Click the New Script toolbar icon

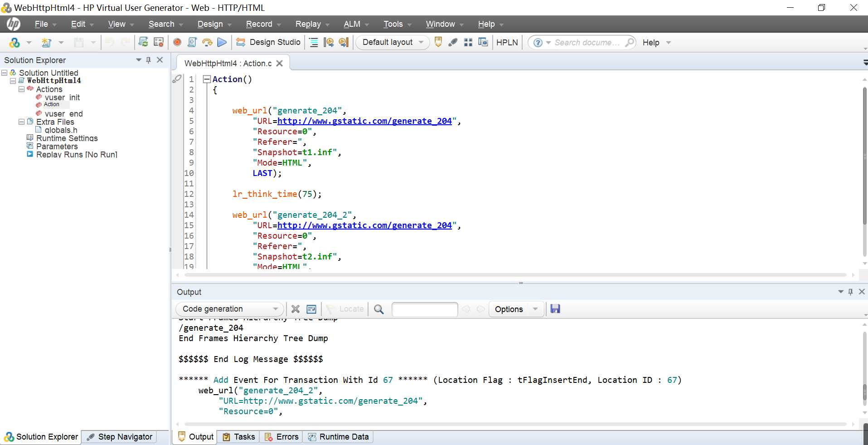[x=46, y=43]
